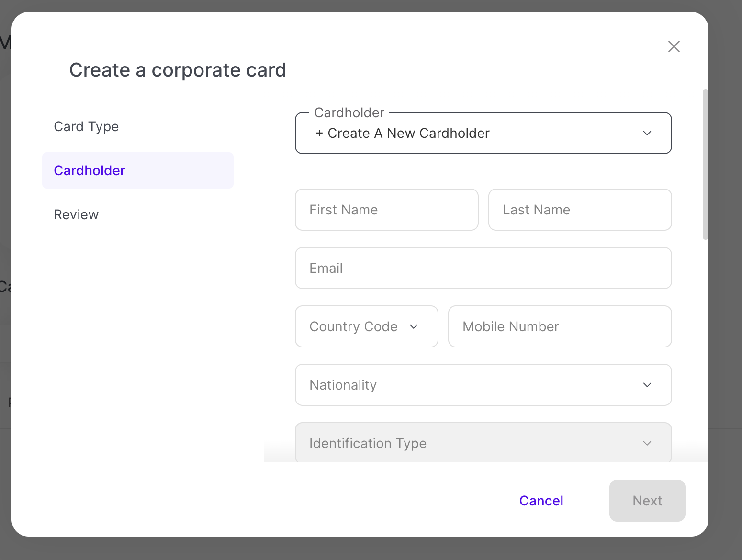The width and height of the screenshot is (742, 560).
Task: Click the form's vertical scrollbar
Action: click(x=705, y=164)
